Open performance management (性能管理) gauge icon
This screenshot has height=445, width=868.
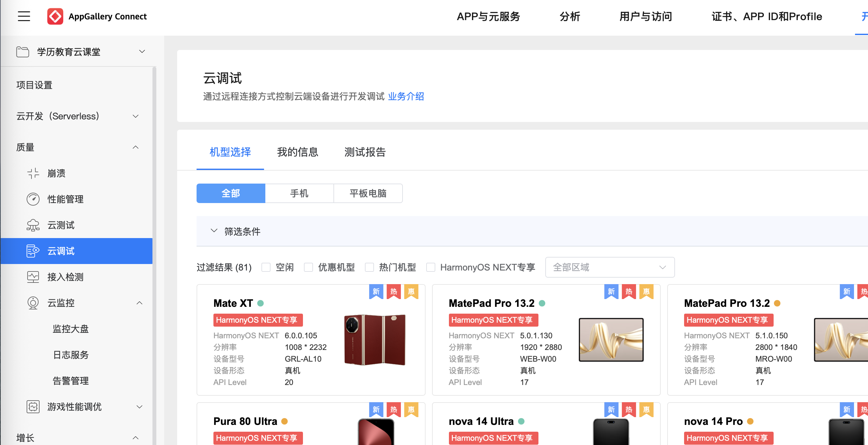pos(33,199)
